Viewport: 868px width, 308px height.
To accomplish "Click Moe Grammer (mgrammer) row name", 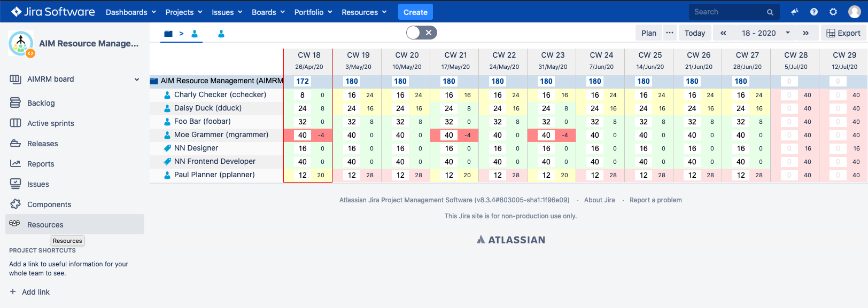I will [221, 135].
